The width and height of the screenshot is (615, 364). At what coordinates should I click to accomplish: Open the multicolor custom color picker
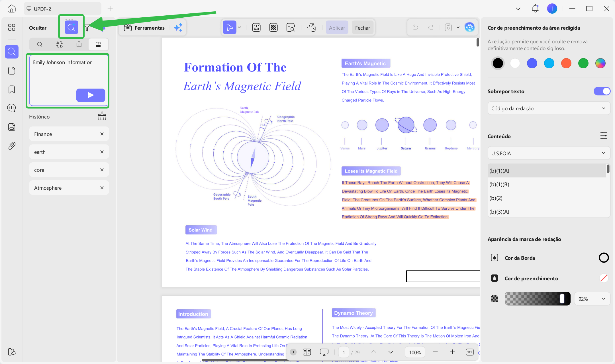(600, 63)
